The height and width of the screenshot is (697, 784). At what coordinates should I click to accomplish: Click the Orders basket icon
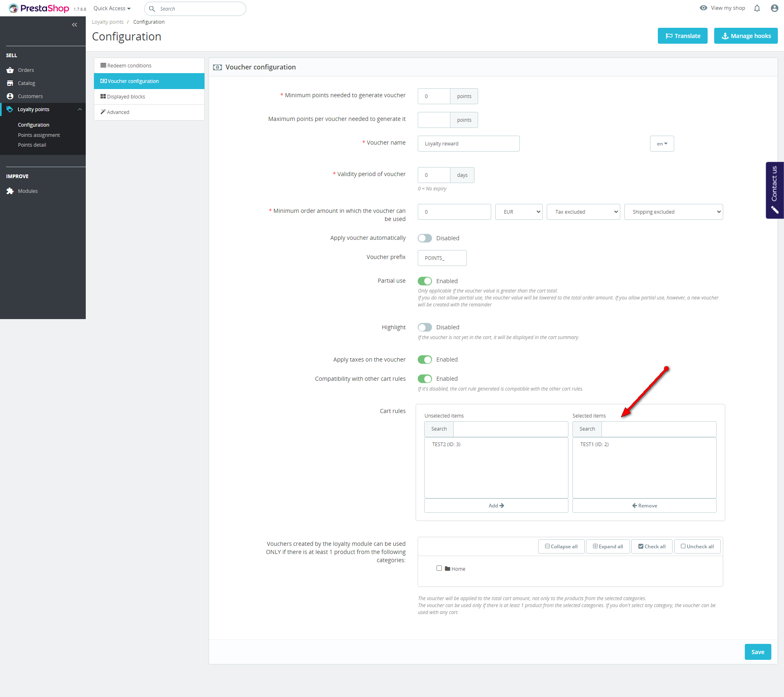(10, 70)
